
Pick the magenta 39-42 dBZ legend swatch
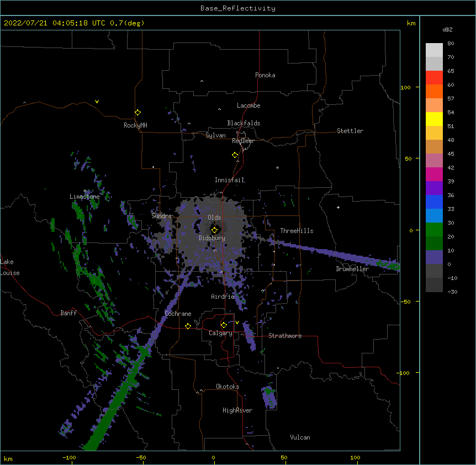coord(434,174)
